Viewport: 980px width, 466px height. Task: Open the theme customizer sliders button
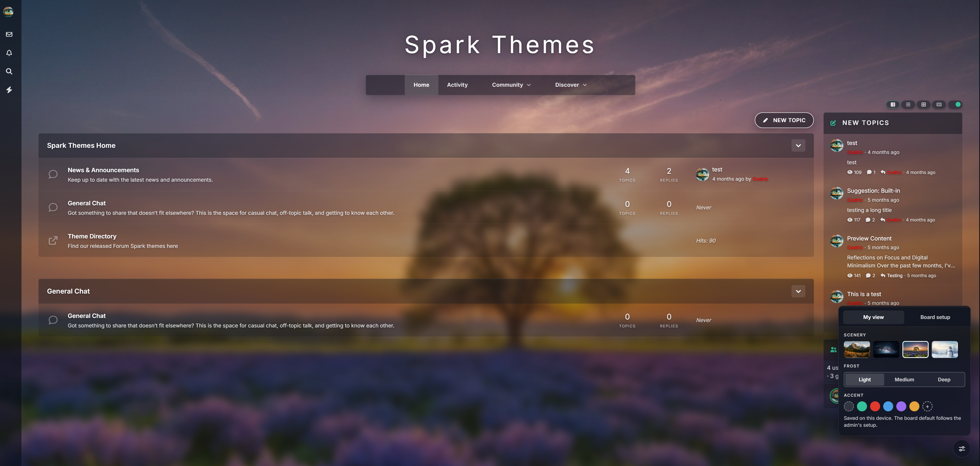click(x=962, y=449)
